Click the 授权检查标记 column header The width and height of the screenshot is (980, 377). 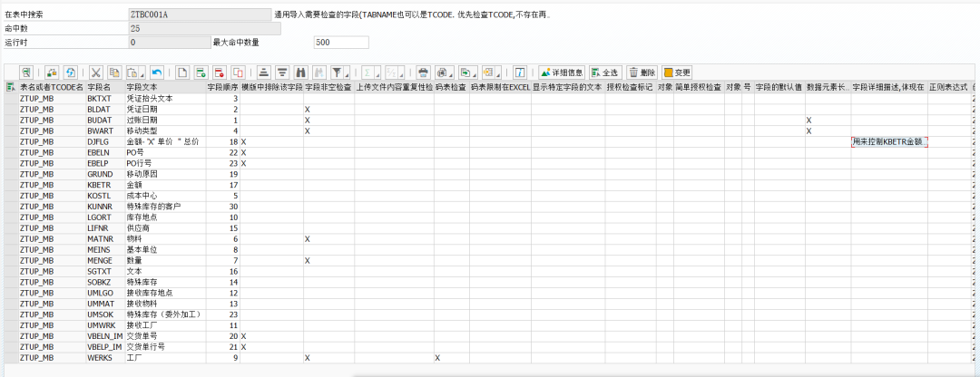pos(630,88)
